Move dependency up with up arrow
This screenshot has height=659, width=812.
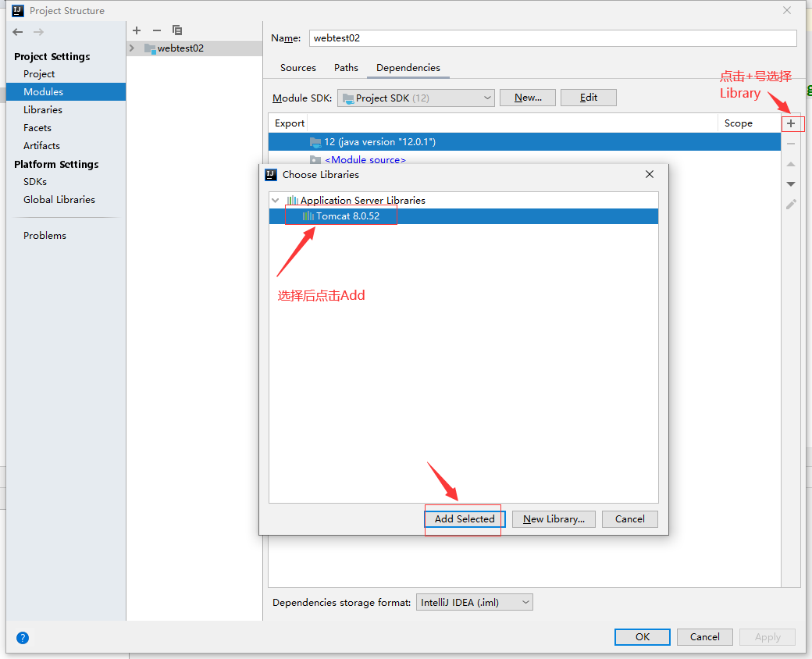[x=791, y=164]
